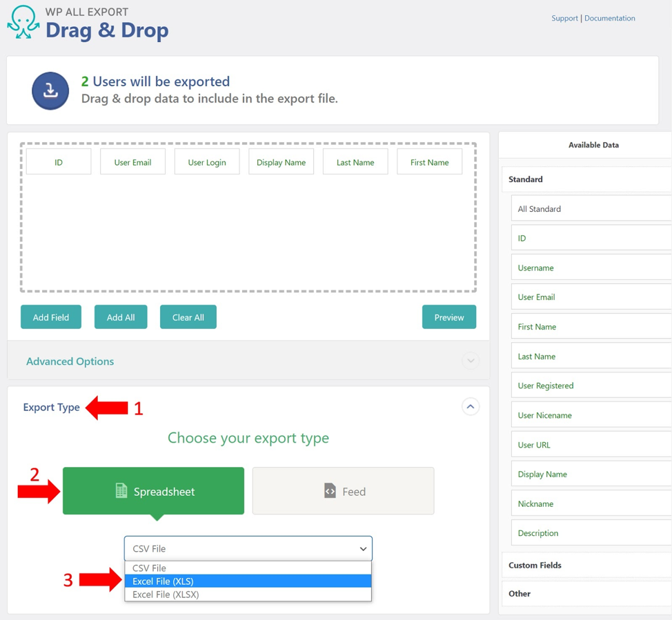Click the Nickname data item
Image resolution: width=672 pixels, height=620 pixels.
pos(591,503)
